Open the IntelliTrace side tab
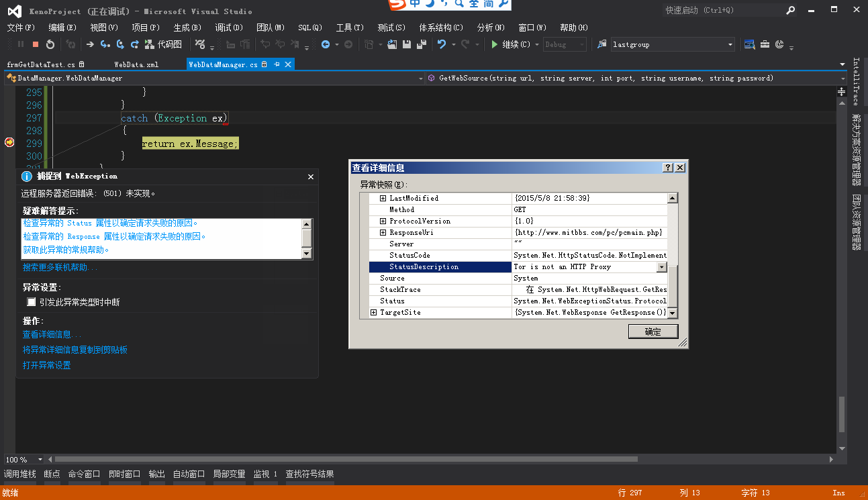Screen dimensions: 868x500 coord(856,81)
